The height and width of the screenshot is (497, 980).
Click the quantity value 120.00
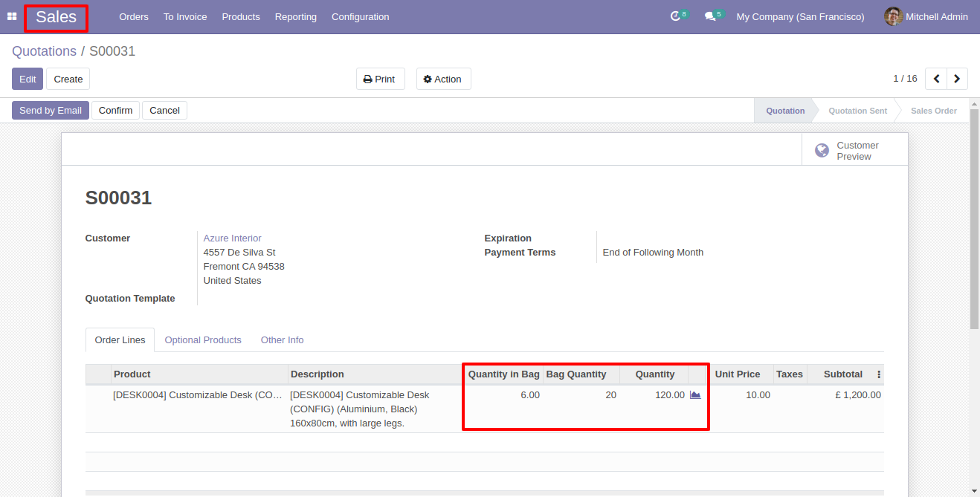click(x=670, y=395)
